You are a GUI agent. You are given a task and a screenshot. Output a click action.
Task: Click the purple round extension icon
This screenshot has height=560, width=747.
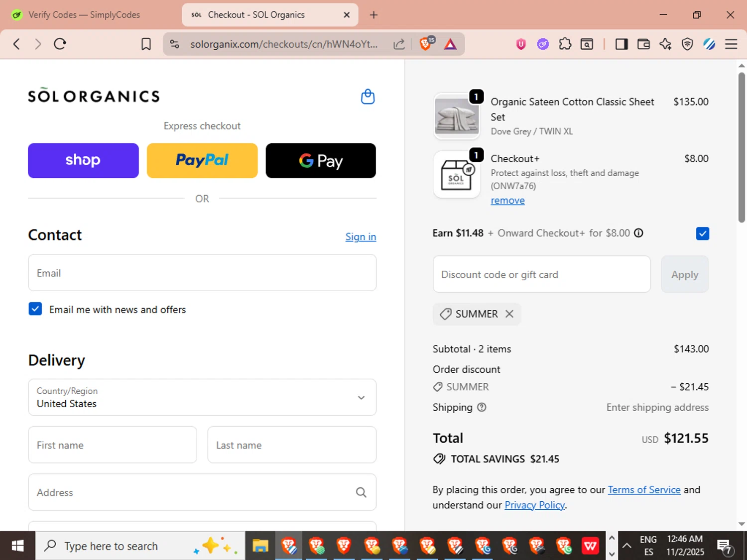click(x=543, y=44)
